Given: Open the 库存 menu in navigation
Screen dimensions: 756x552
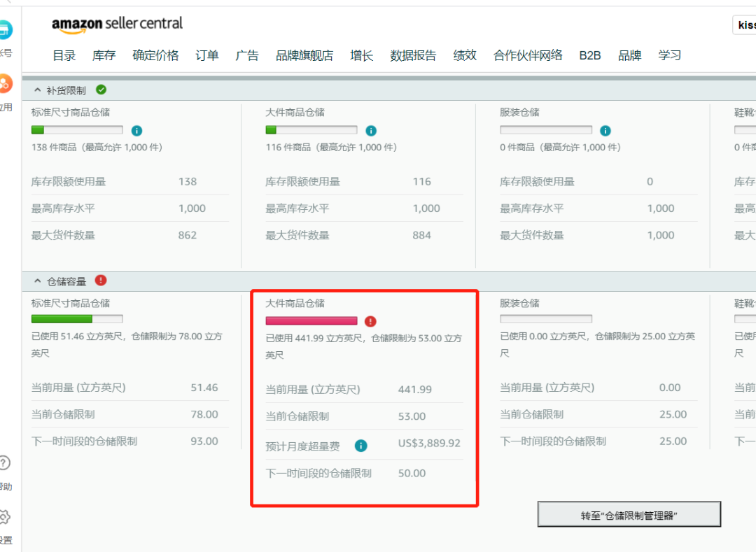Looking at the screenshot, I should pyautogui.click(x=104, y=55).
